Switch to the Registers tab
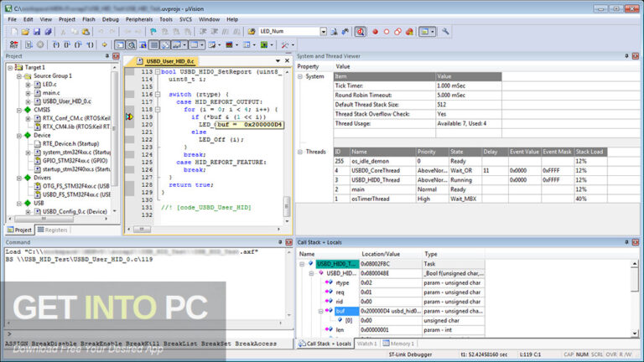The height and width of the screenshot is (362, 644). click(52, 230)
